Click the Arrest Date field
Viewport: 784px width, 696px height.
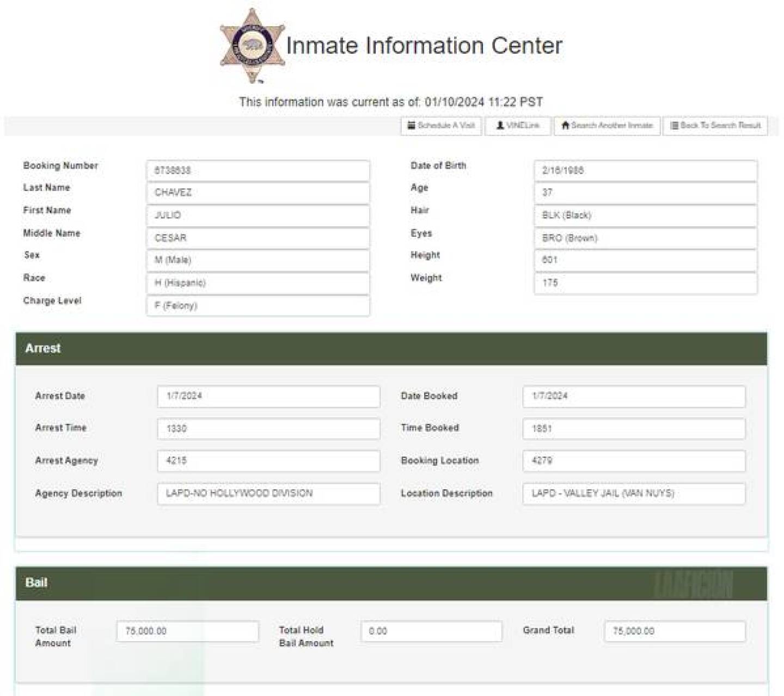pos(268,396)
